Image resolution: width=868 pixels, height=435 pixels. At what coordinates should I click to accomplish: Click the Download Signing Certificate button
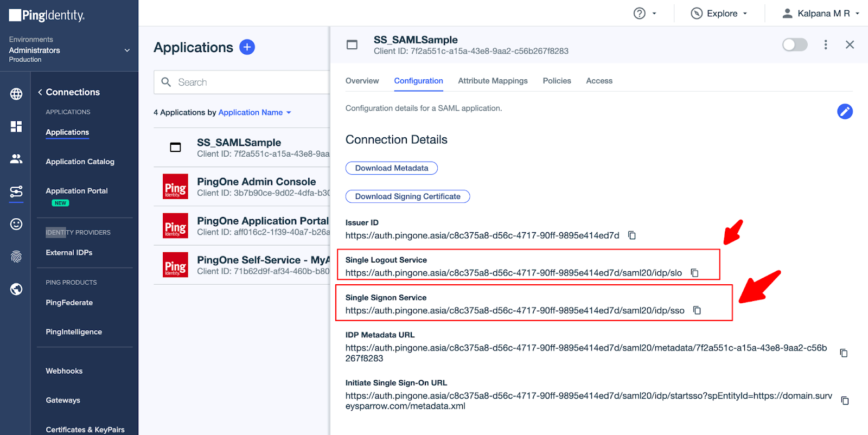(407, 196)
